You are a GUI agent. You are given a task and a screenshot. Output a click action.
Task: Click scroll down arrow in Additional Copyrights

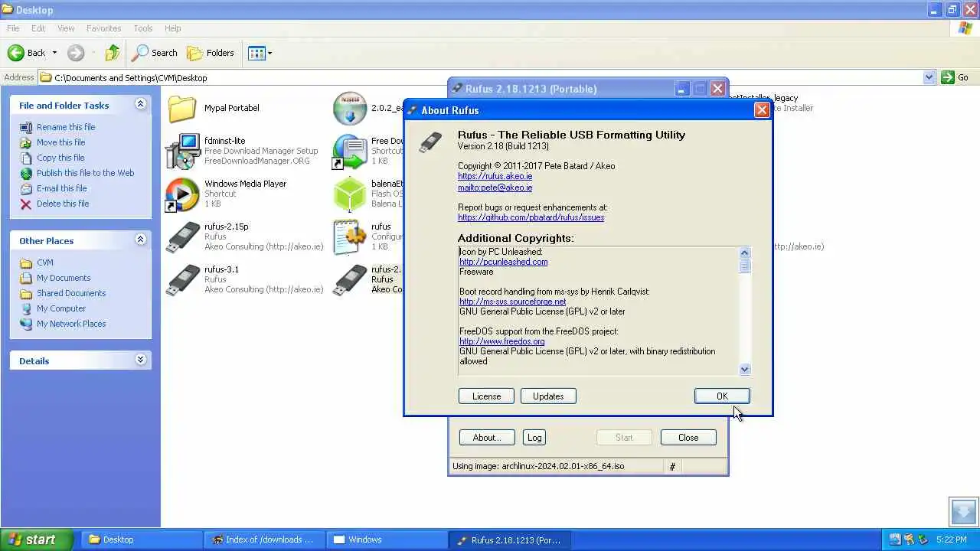tap(745, 369)
